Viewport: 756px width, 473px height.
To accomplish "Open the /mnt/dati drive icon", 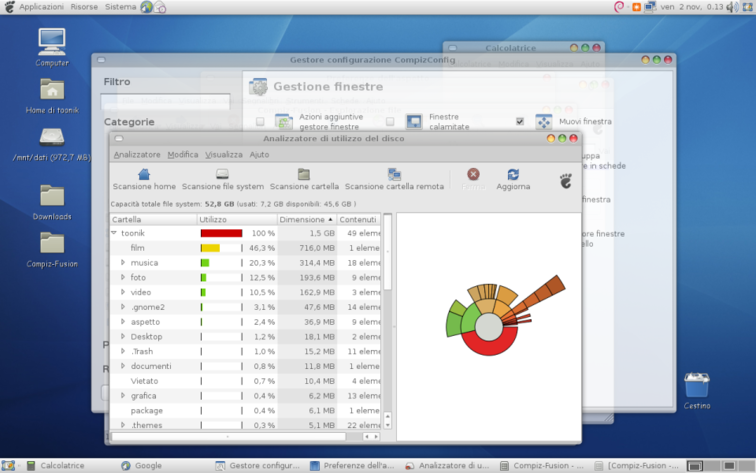I will point(52,137).
